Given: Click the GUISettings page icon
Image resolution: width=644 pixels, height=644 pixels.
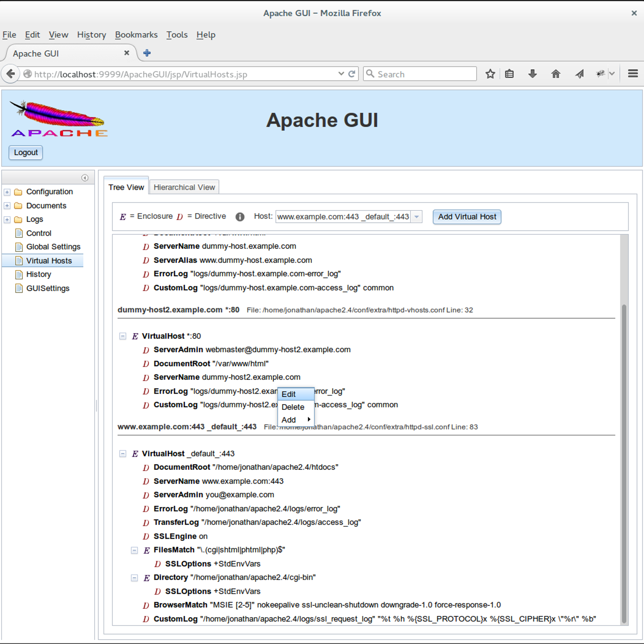Looking at the screenshot, I should pos(19,288).
